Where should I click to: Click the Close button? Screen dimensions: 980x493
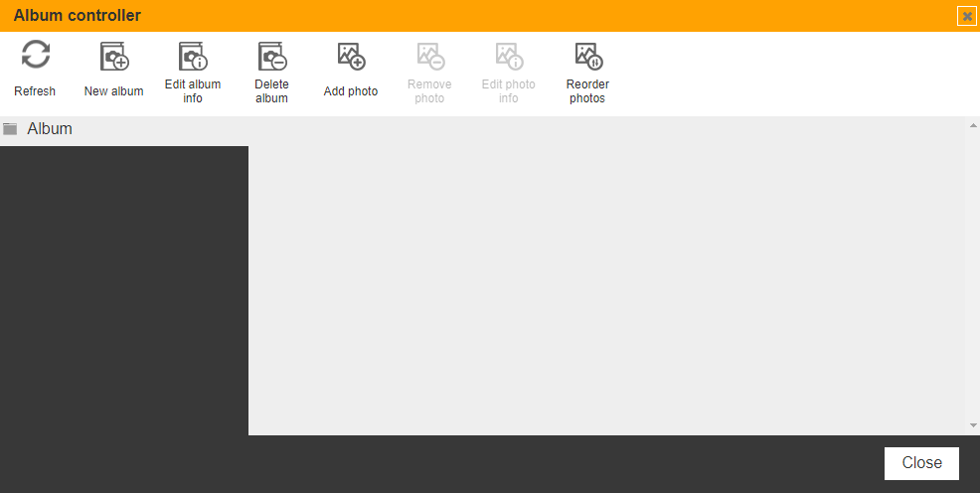pyautogui.click(x=921, y=463)
